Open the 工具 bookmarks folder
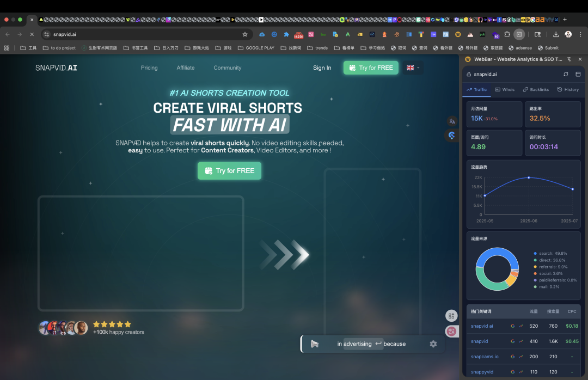The image size is (588, 380). pyautogui.click(x=28, y=48)
